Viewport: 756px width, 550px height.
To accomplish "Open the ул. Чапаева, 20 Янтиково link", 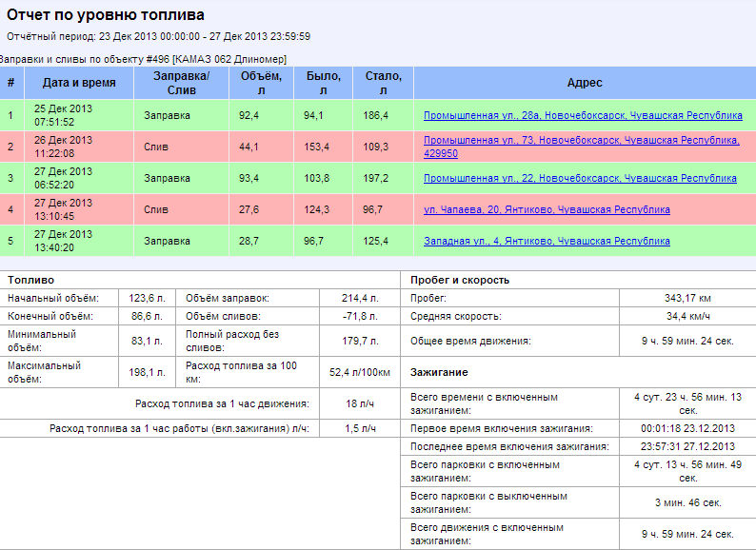I will point(547,209).
